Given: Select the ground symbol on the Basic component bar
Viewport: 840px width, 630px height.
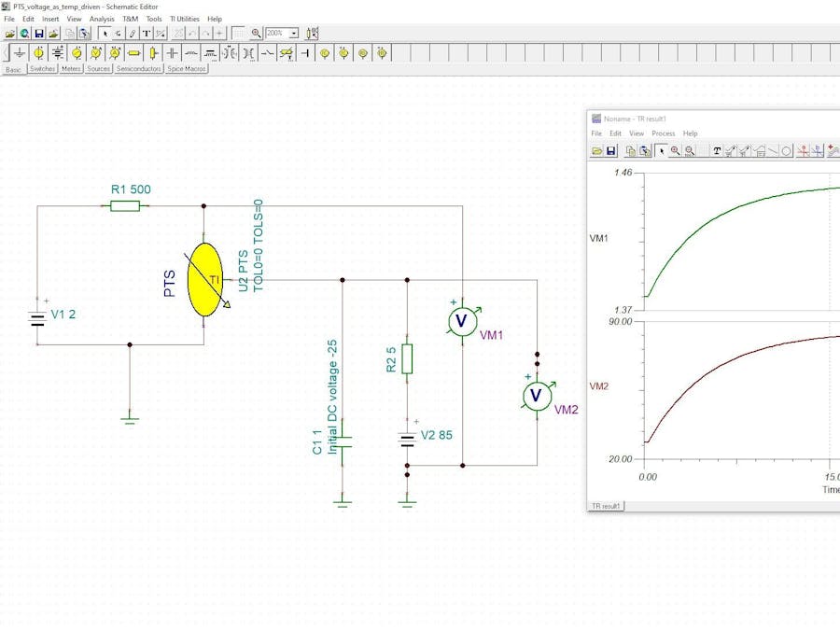Looking at the screenshot, I should (x=20, y=53).
